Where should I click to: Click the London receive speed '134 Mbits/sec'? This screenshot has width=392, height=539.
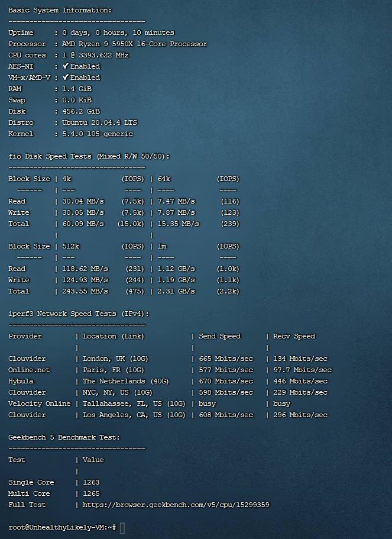click(300, 359)
